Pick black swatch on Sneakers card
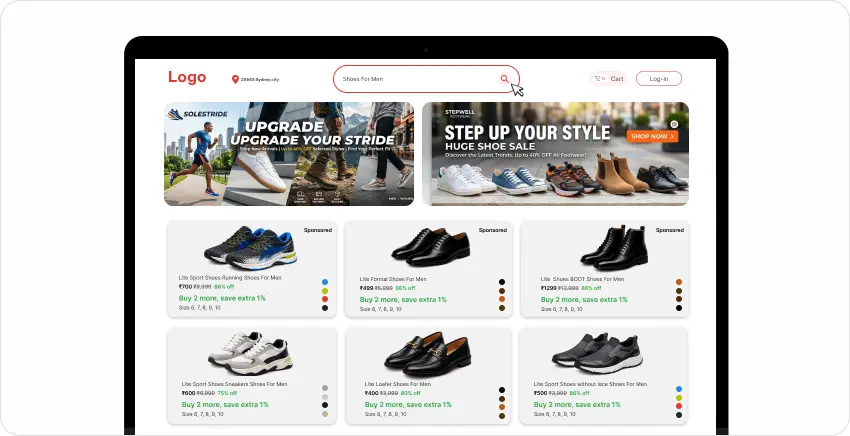Image resolution: width=850 pixels, height=436 pixels. tap(325, 405)
